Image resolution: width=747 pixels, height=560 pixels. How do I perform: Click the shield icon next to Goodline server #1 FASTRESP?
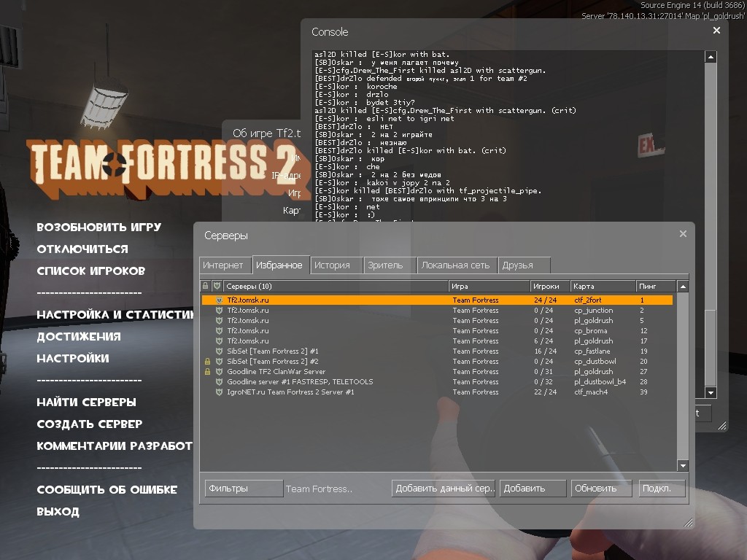click(219, 382)
